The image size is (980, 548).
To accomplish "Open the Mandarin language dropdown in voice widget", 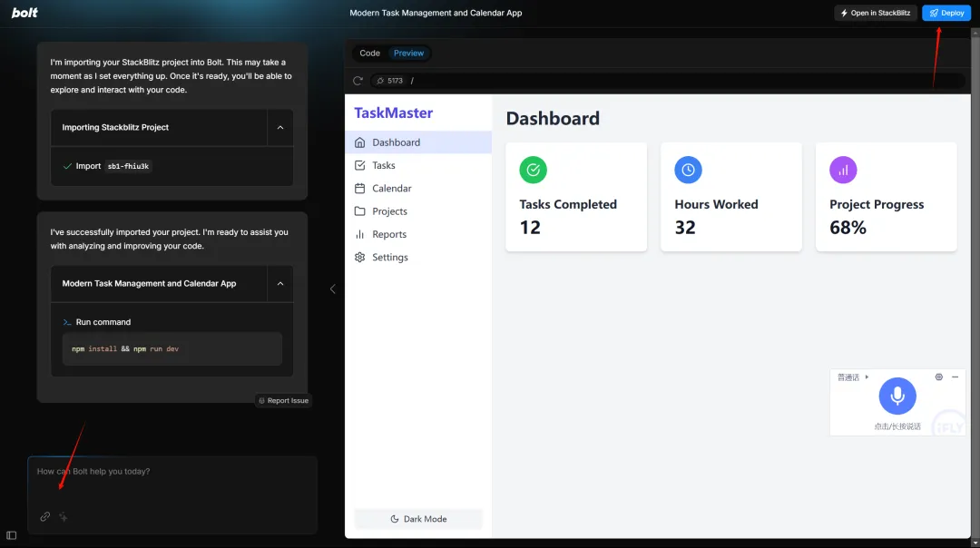I will [853, 377].
